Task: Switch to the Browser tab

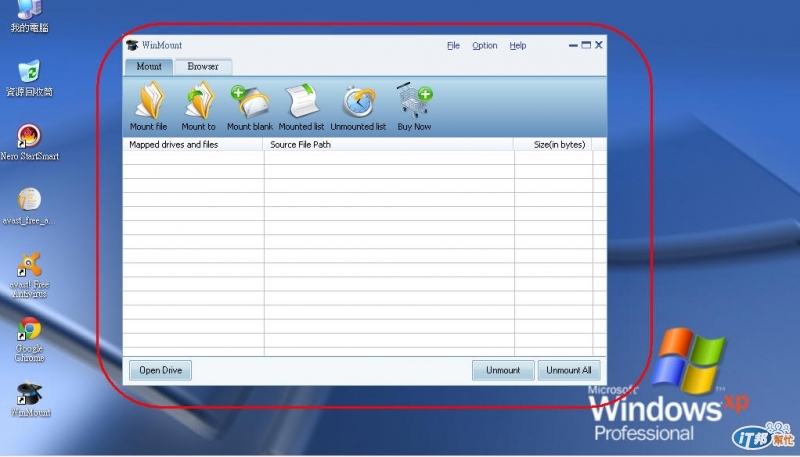Action: 203,67
